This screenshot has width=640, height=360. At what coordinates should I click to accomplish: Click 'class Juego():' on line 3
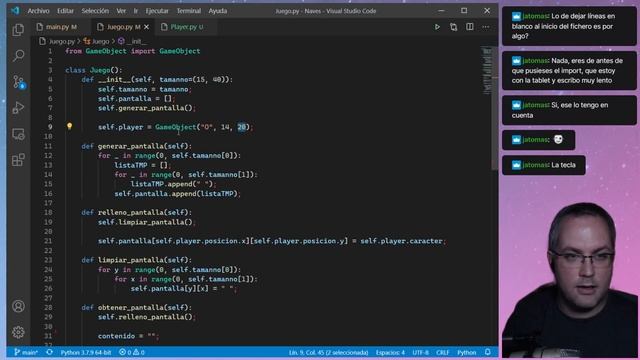[93, 70]
